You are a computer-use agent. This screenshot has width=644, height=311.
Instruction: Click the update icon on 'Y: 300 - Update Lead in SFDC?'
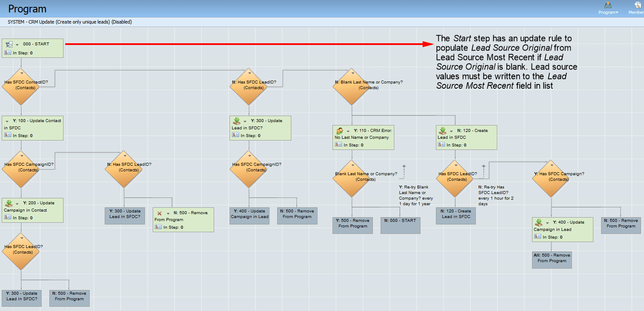click(x=236, y=120)
